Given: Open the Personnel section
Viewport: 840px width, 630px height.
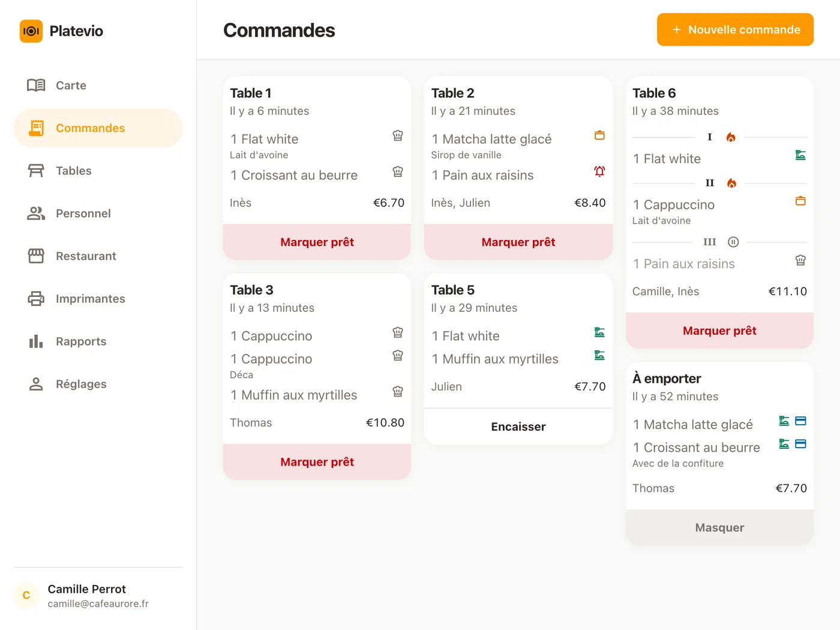Looking at the screenshot, I should tap(98, 213).
